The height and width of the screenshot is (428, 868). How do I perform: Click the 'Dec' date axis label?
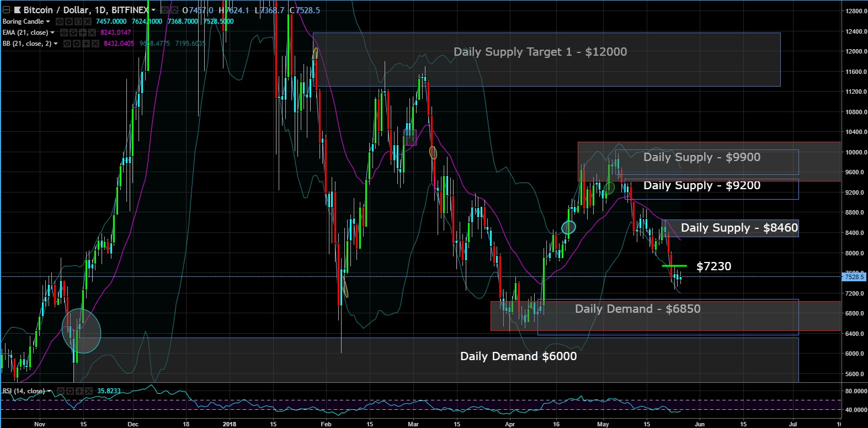click(133, 424)
